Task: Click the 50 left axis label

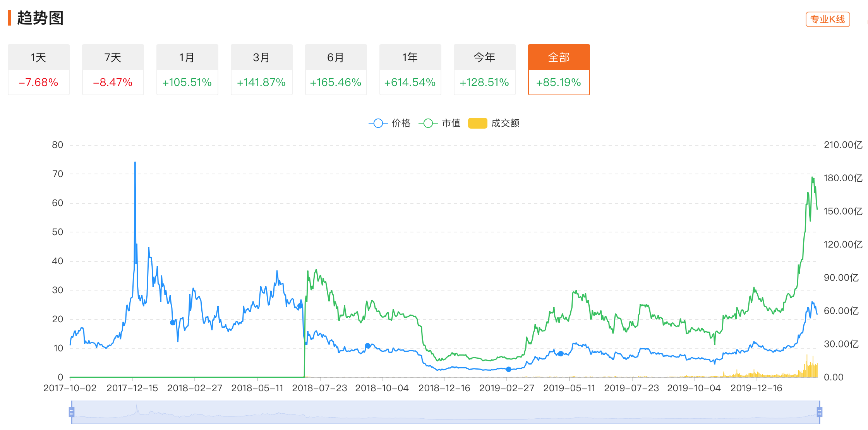Action: point(58,232)
